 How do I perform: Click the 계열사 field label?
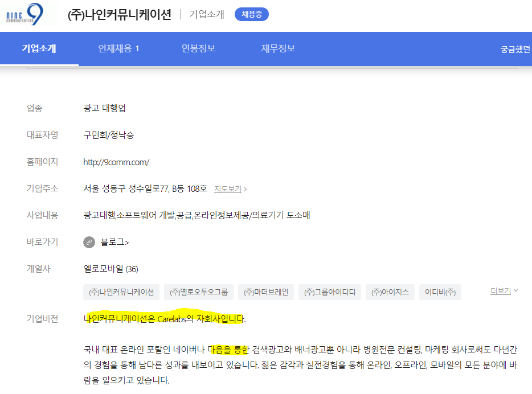38,269
